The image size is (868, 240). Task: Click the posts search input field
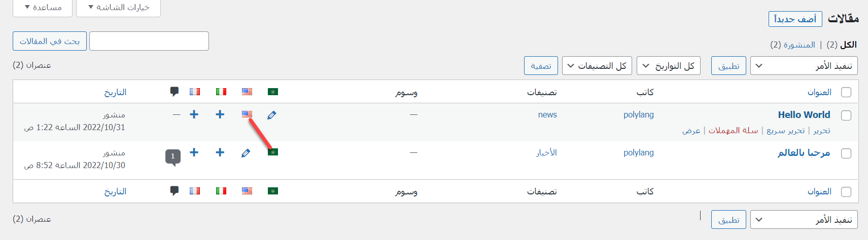149,41
